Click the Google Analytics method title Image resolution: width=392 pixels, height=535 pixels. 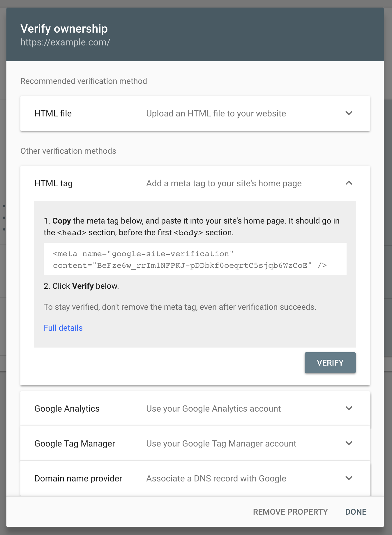[67, 409]
